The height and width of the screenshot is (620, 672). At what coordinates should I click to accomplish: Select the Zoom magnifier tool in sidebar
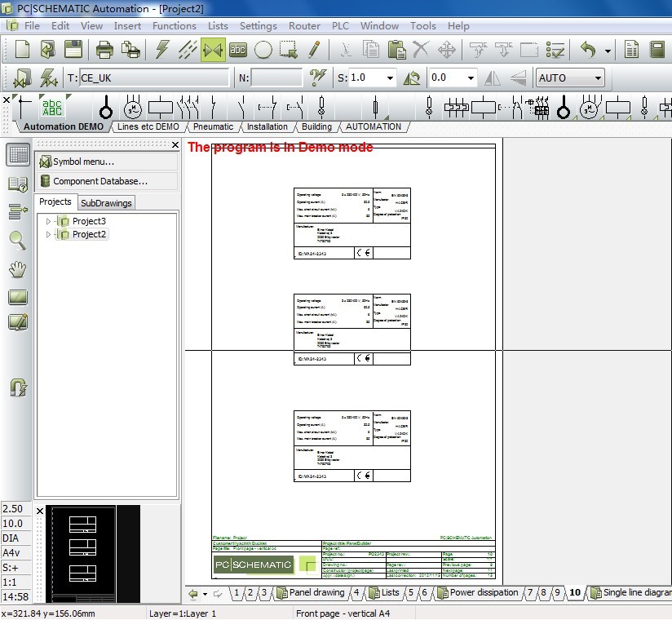click(x=17, y=239)
